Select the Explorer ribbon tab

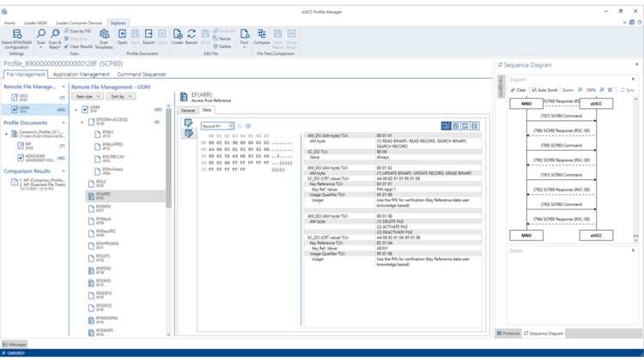point(118,23)
